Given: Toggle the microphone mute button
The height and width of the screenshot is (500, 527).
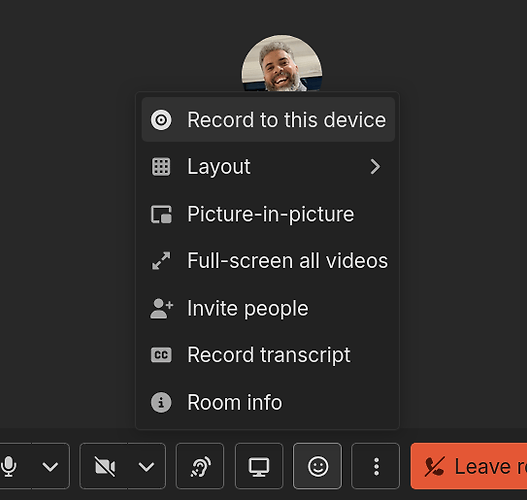Looking at the screenshot, I should point(10,466).
